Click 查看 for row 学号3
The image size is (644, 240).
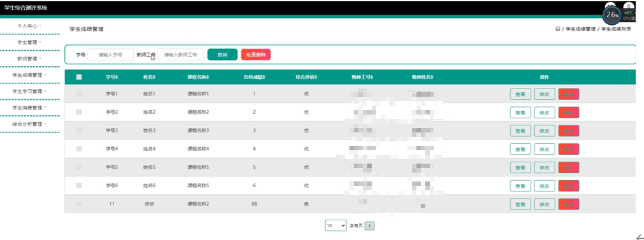520,131
